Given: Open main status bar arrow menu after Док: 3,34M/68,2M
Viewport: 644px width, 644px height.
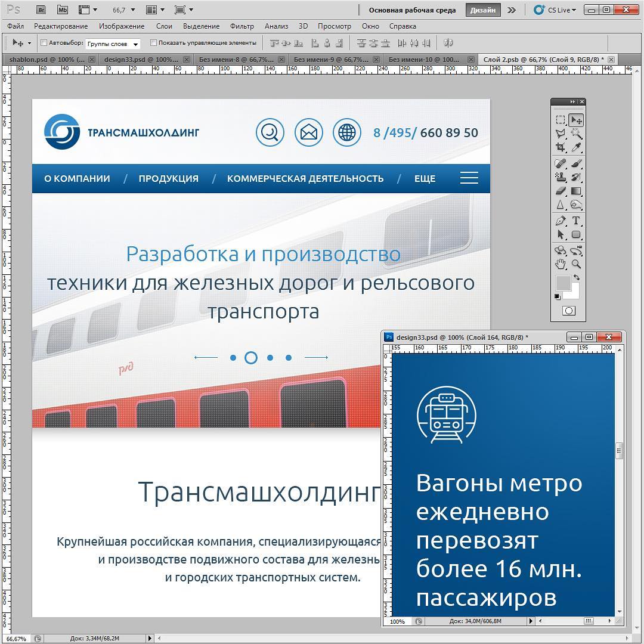Looking at the screenshot, I should 150,639.
